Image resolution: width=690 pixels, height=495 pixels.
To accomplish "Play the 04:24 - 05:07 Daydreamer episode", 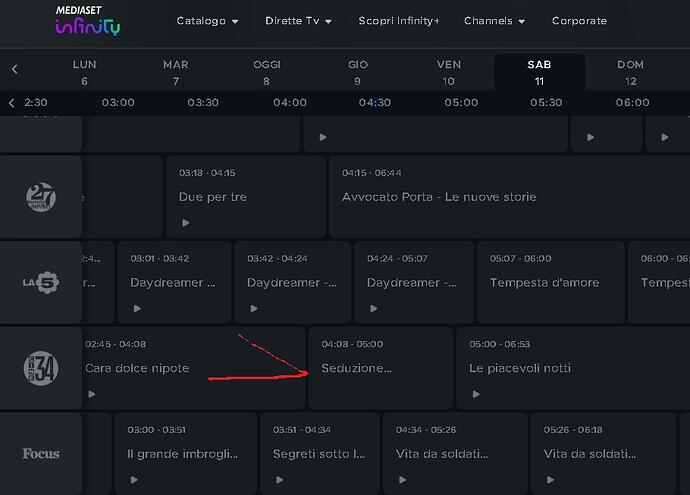I will [374, 308].
